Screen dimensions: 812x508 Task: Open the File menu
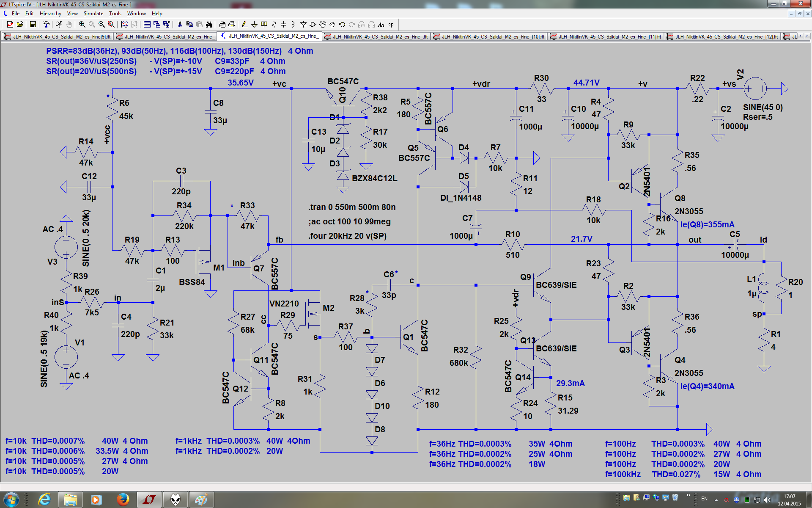tap(16, 14)
